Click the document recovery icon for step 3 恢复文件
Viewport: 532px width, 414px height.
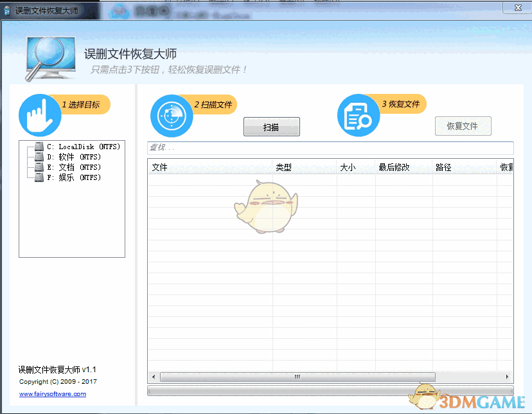[x=359, y=115]
